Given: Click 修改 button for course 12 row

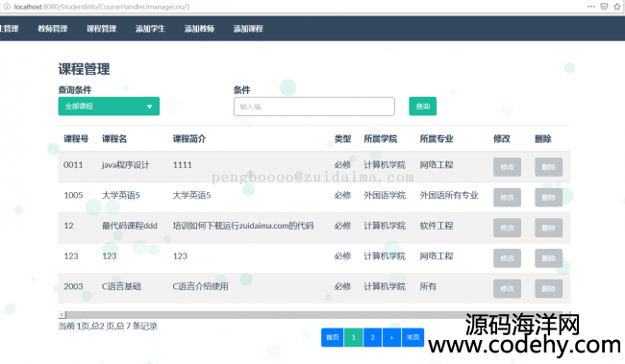Looking at the screenshot, I should 507,228.
